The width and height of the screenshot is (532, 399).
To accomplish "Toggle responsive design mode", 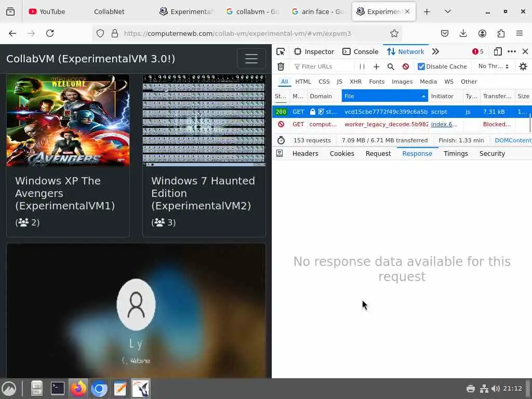I will [x=498, y=51].
